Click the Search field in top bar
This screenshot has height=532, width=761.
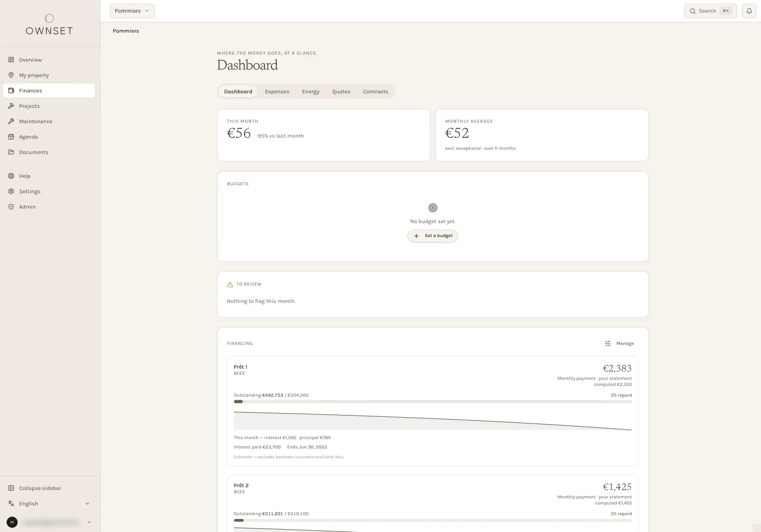(x=711, y=11)
